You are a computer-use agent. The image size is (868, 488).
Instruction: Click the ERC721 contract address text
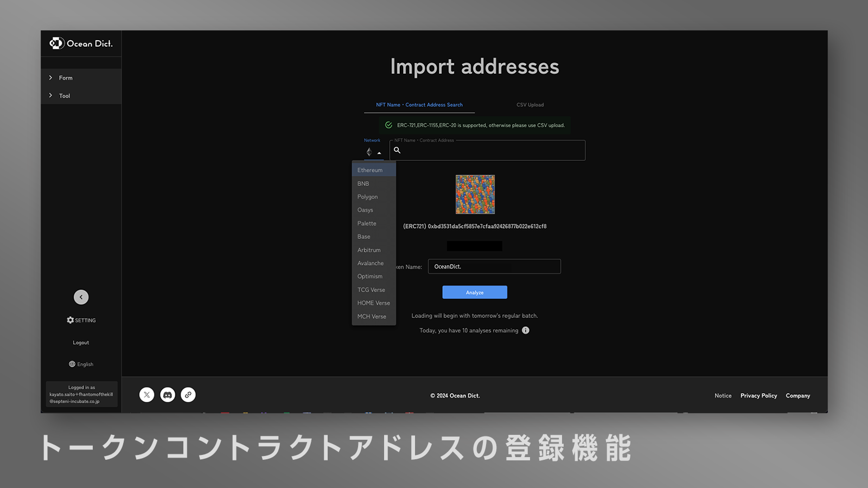(x=475, y=227)
